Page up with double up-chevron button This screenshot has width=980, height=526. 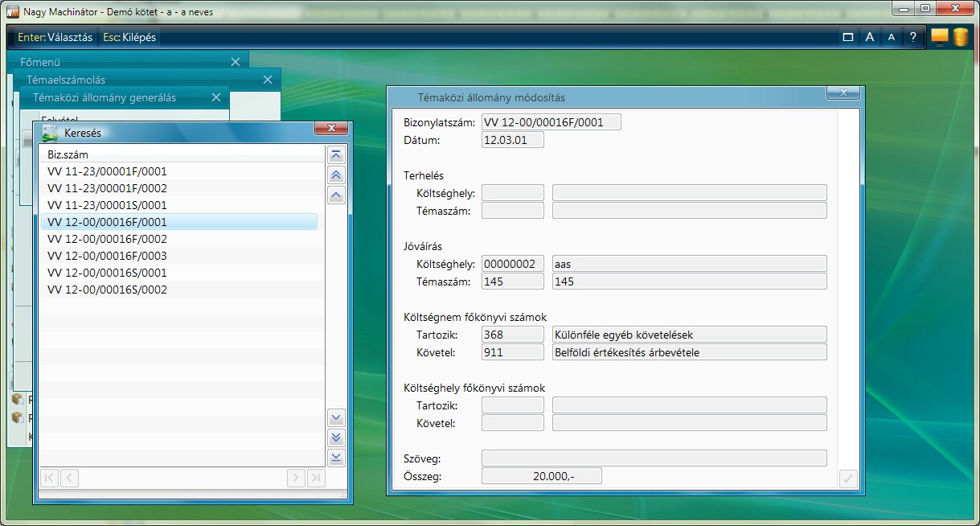pos(337,175)
